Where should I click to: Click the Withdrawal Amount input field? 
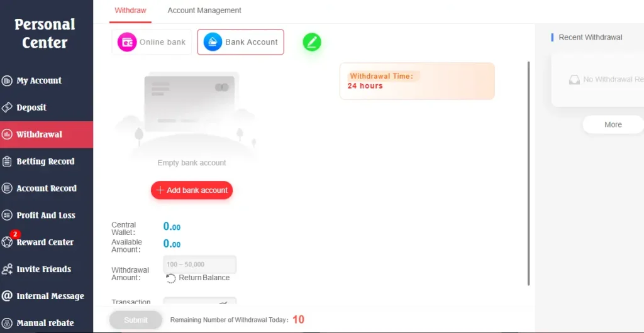pyautogui.click(x=200, y=265)
